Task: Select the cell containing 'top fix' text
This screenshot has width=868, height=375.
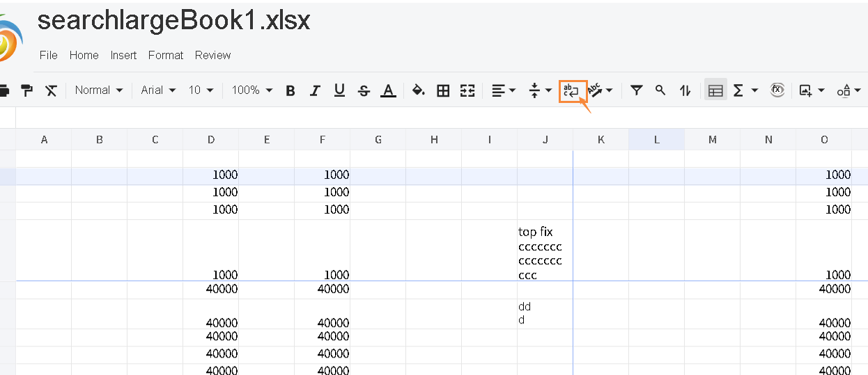Action: (545, 250)
